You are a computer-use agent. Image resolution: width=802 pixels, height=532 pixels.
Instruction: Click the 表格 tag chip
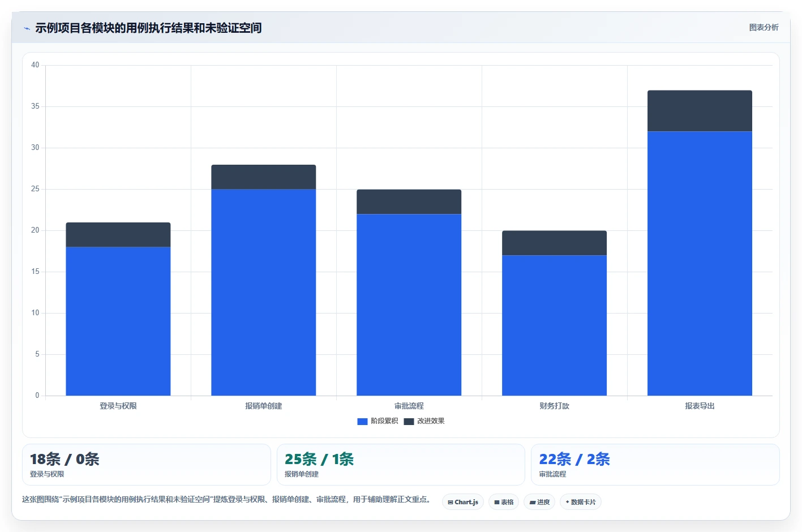tap(504, 502)
